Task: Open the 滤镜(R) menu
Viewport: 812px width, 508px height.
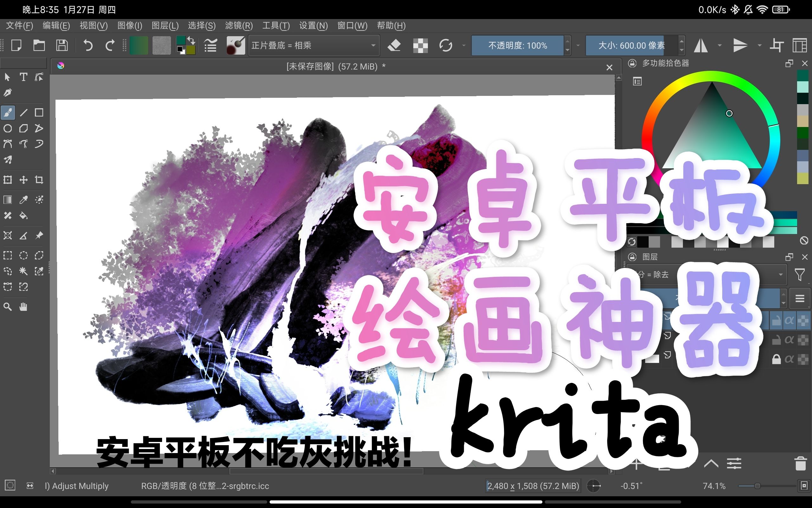Action: (239, 25)
